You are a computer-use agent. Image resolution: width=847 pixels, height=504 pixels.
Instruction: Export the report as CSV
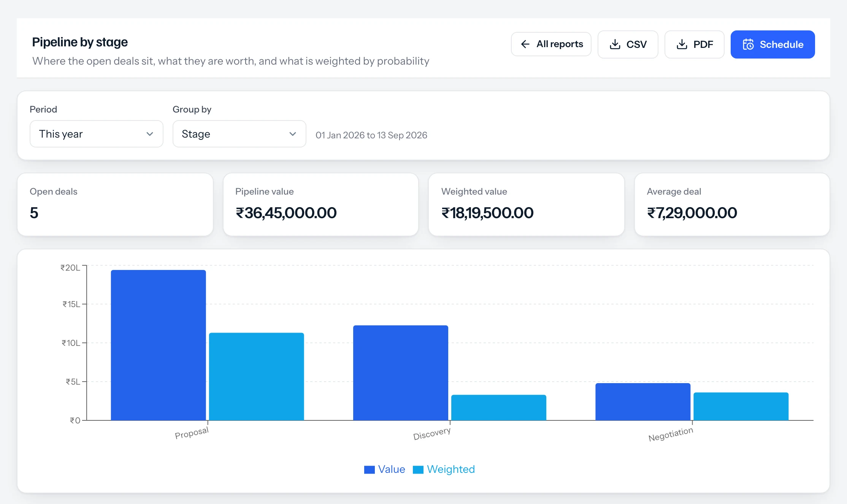[x=628, y=44]
